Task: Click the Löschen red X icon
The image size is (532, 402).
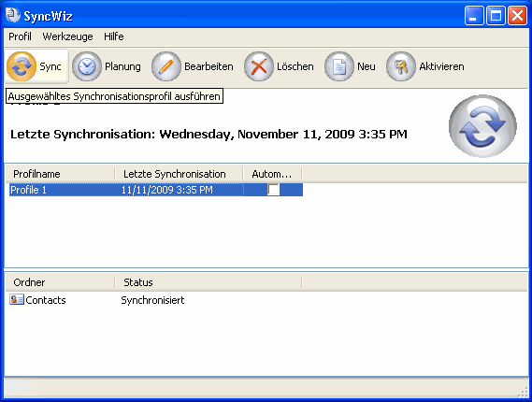Action: coord(259,66)
